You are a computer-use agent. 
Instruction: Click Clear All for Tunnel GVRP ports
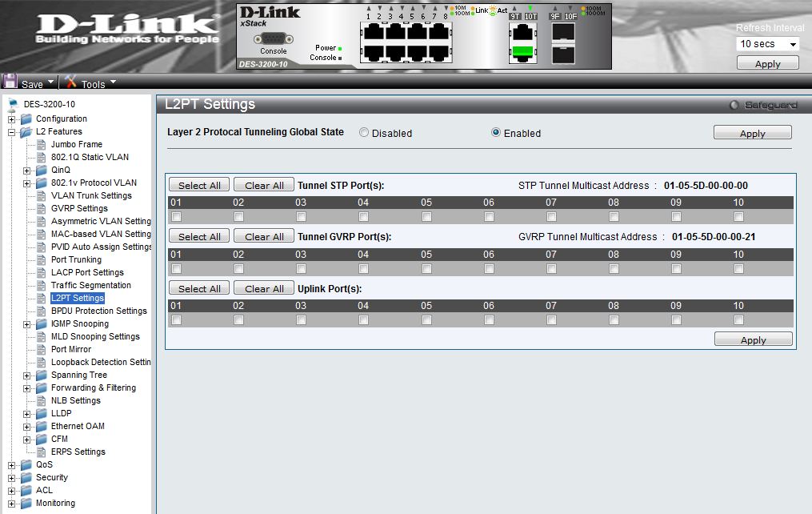tap(264, 236)
